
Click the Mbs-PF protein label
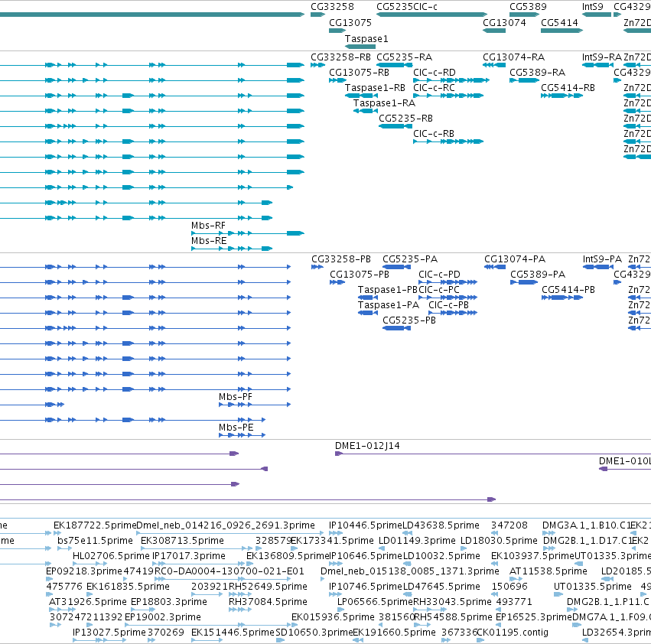(236, 396)
